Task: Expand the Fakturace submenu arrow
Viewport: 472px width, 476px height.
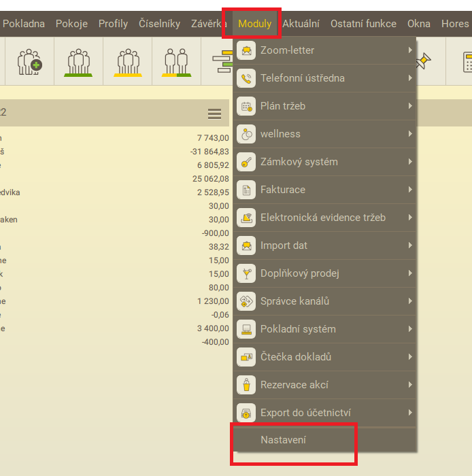Action: (410, 190)
